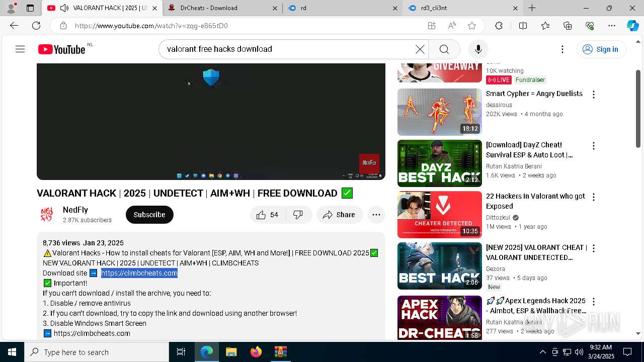644x362 pixels.
Task: Click taskbar search box
Action: coord(97,352)
